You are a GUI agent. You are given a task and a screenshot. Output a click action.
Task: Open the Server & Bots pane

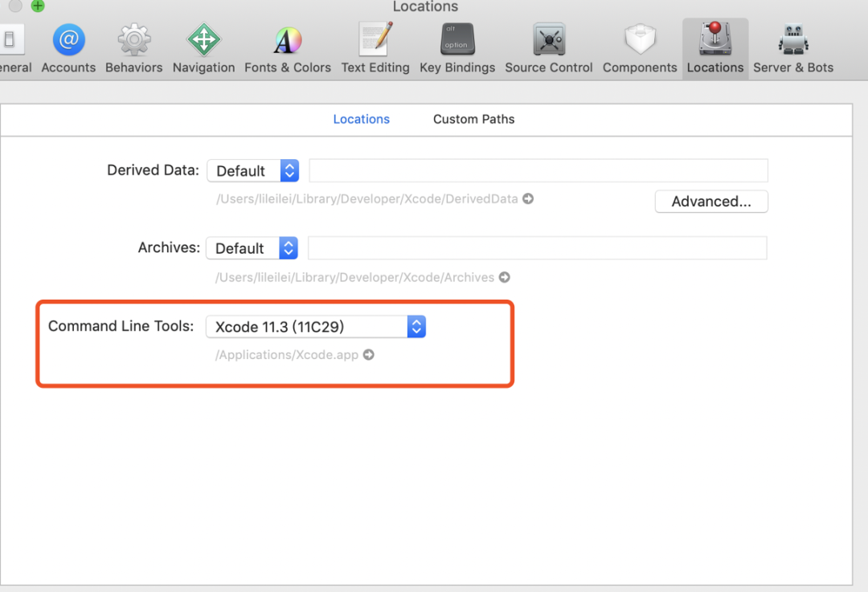(x=793, y=49)
